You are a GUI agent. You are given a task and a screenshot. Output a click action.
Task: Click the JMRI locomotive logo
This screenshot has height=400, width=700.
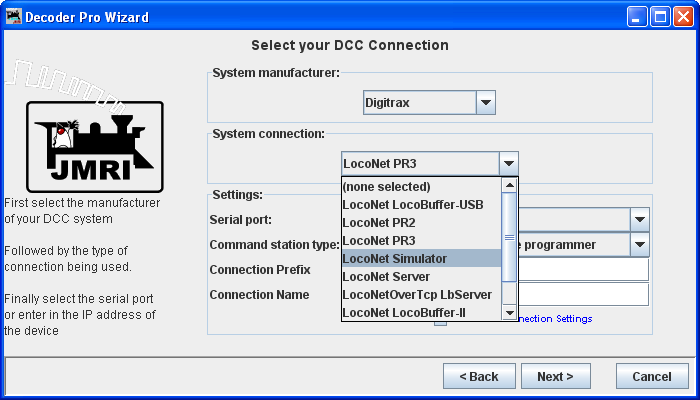coord(97,147)
